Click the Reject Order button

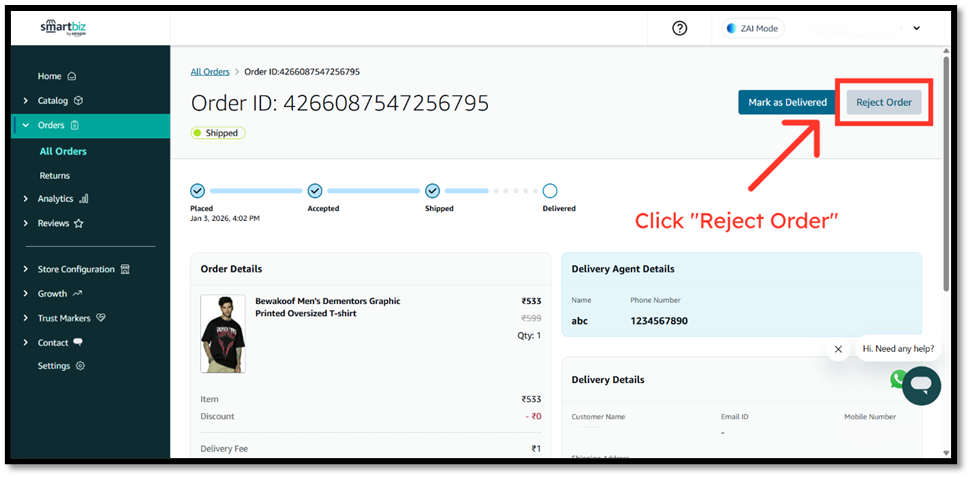point(884,102)
